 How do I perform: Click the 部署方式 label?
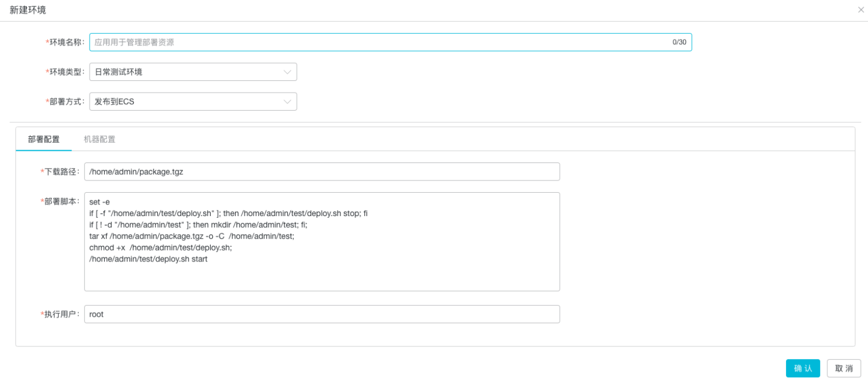(x=65, y=101)
